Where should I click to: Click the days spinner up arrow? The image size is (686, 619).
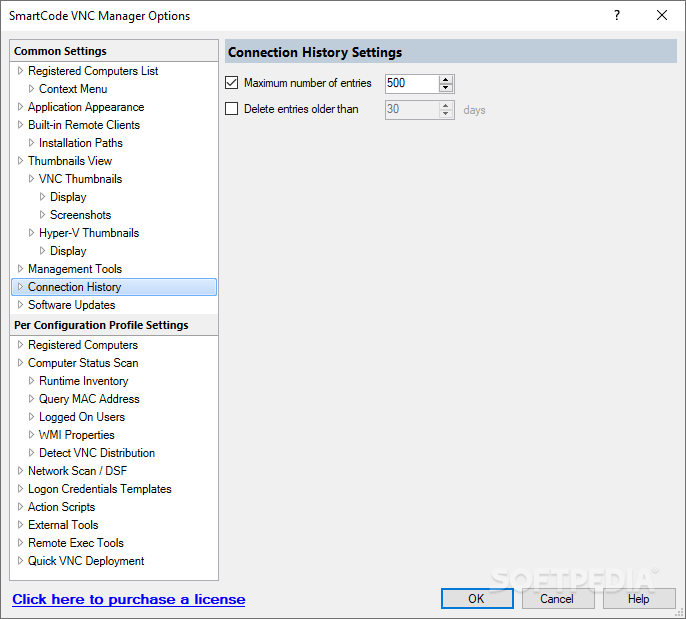point(445,106)
